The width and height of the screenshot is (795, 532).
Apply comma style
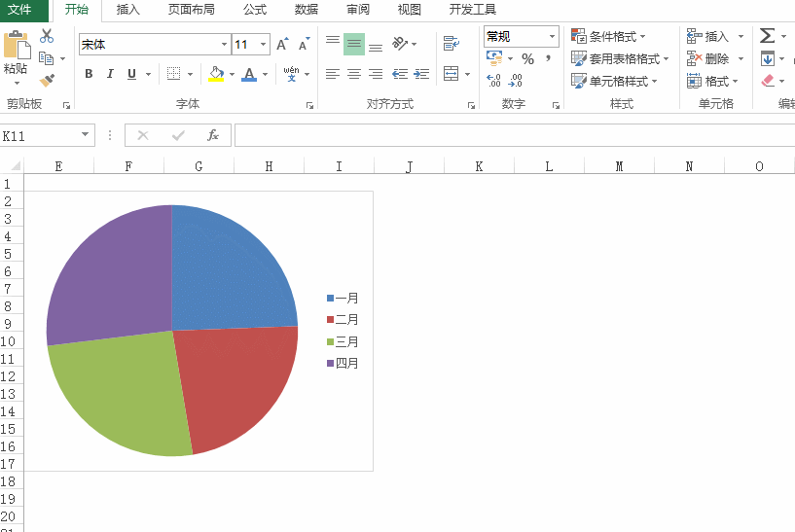(x=548, y=58)
